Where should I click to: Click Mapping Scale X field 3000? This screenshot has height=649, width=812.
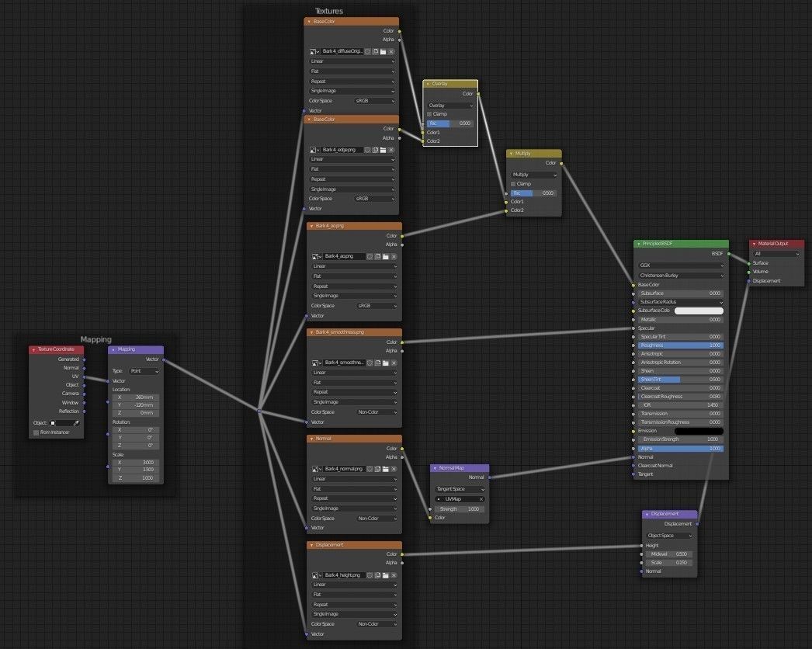pyautogui.click(x=136, y=463)
